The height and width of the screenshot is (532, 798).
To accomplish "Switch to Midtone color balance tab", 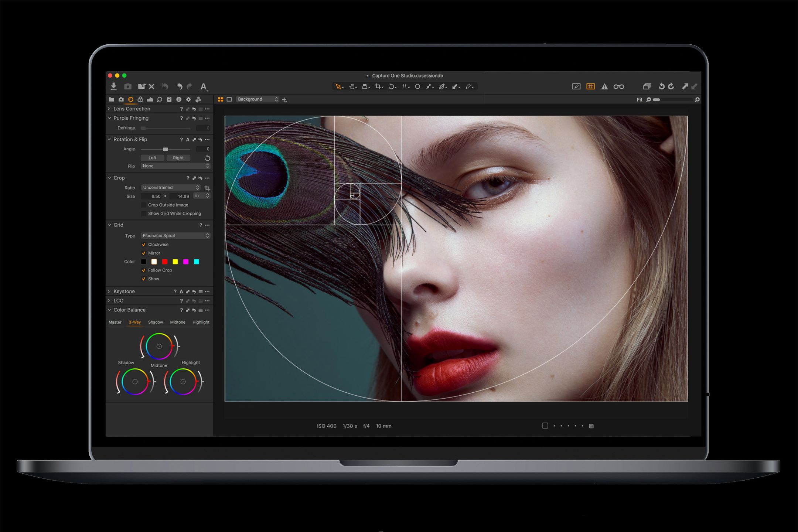I will pos(178,322).
